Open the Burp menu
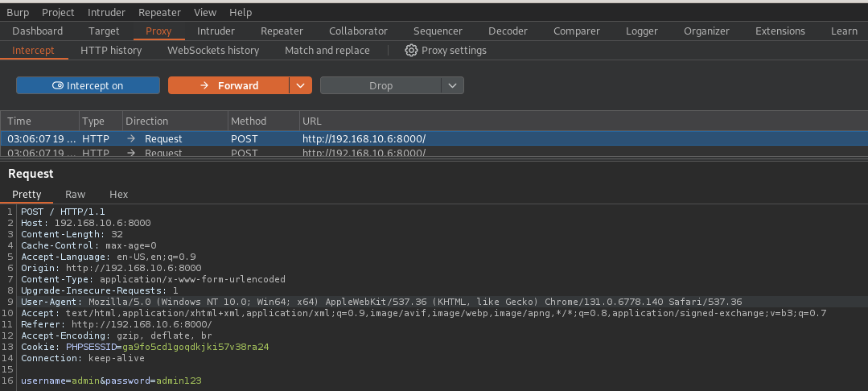 [x=18, y=12]
